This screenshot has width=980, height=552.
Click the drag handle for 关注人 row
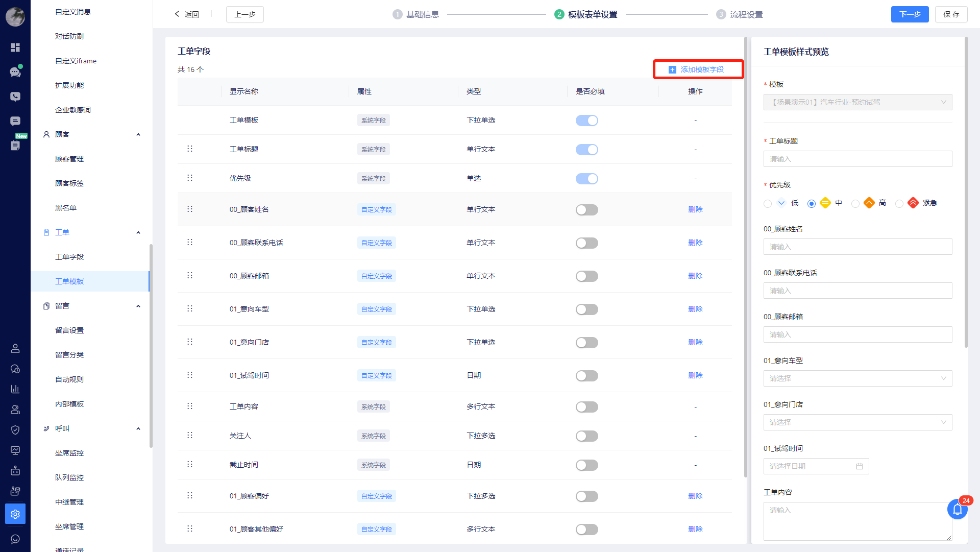click(190, 436)
